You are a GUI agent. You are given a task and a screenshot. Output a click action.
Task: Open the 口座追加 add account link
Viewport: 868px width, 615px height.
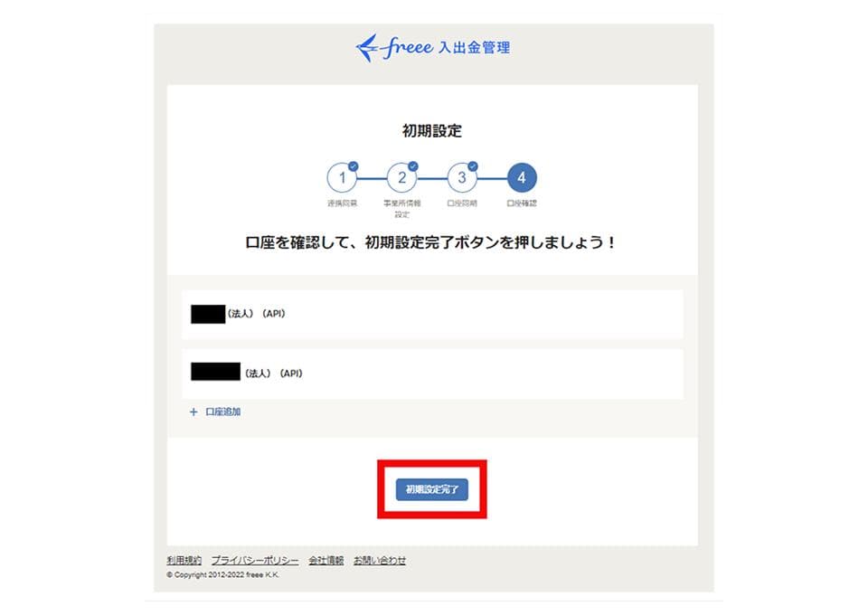click(x=222, y=412)
